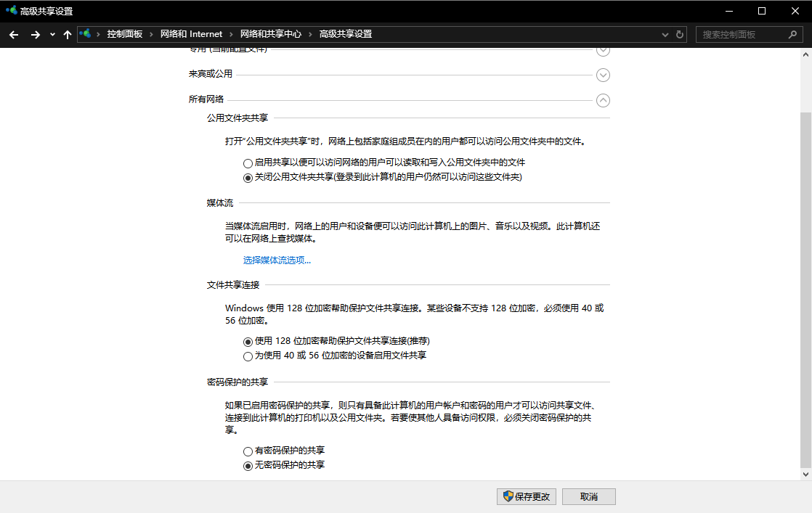Focus the 搜索控制面板 search box
This screenshot has height=513, width=812.
point(750,35)
